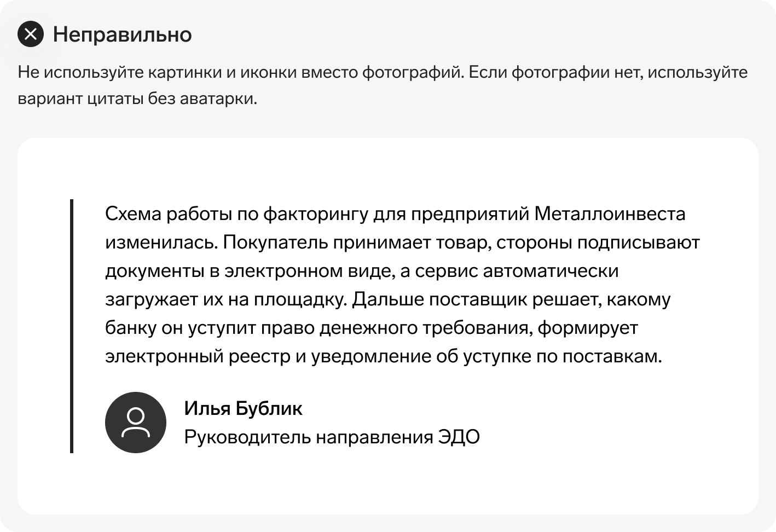The image size is (776, 532).
Task: Click the quote line starting документы в электронном
Action: [x=362, y=271]
